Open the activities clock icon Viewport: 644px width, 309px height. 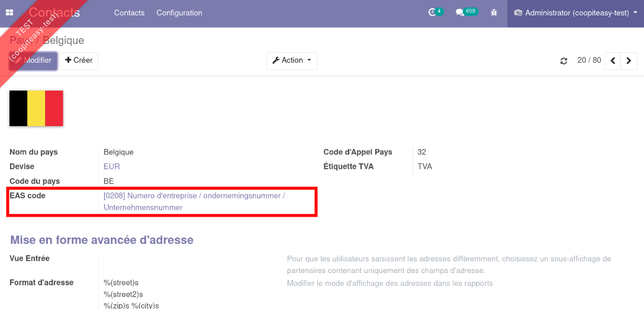click(432, 12)
